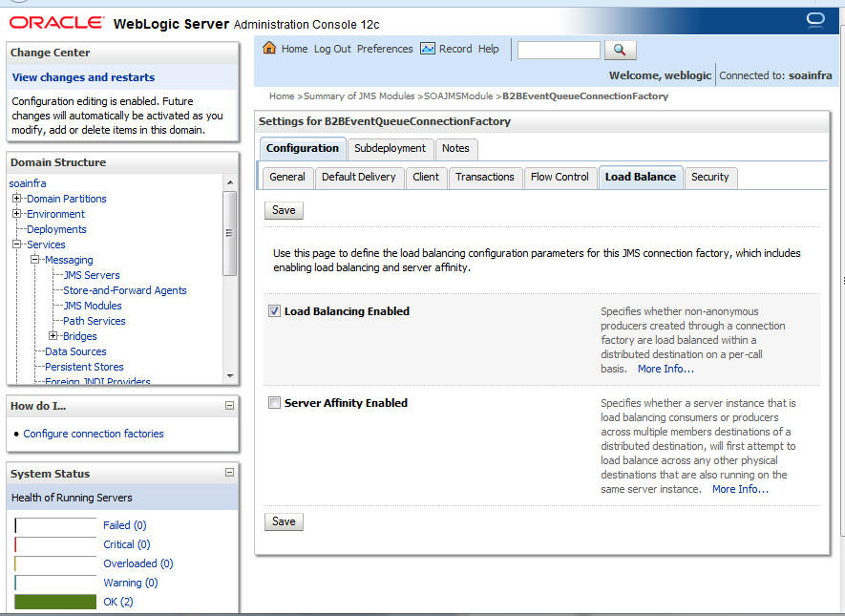Click Domain Structure scrollbar up arrow
Screen dimensions: 845x616
[x=230, y=182]
